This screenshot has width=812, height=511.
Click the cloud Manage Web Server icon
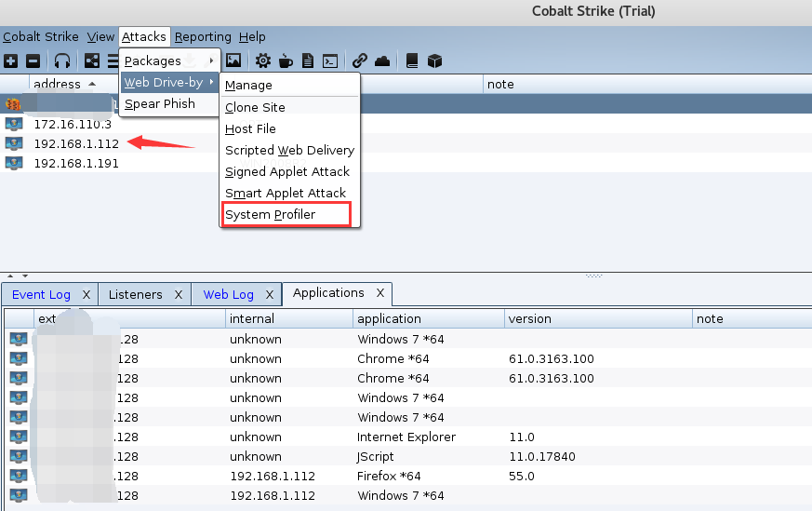click(x=382, y=61)
